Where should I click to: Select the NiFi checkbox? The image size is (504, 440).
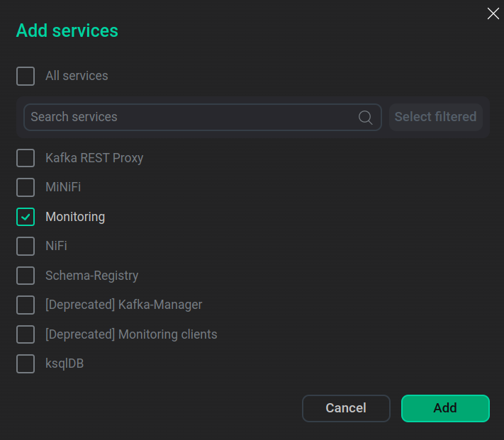(x=26, y=246)
